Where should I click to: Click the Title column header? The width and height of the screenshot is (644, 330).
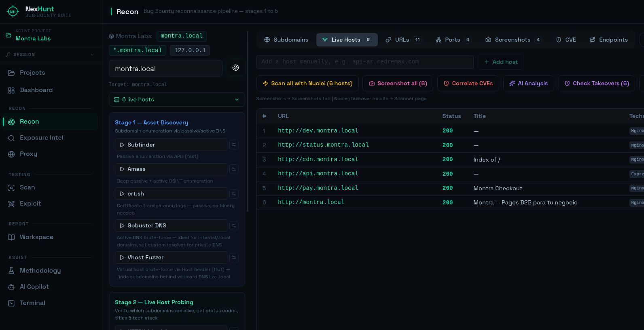480,116
